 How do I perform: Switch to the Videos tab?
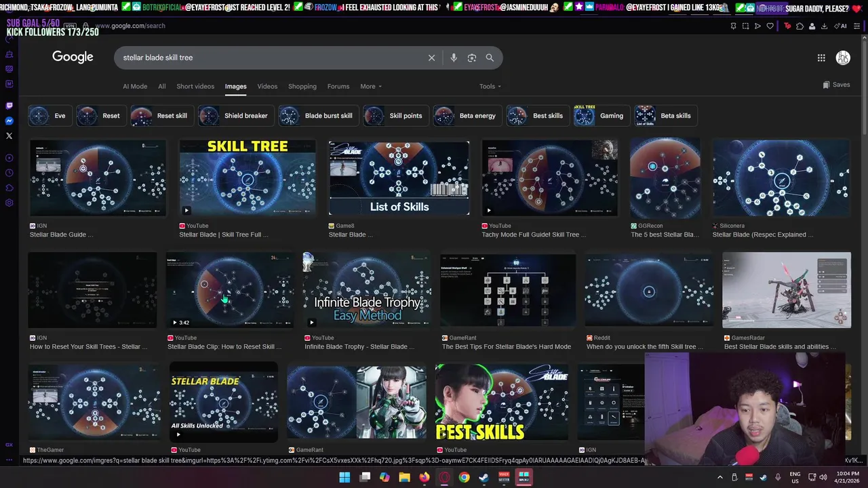[x=267, y=86]
